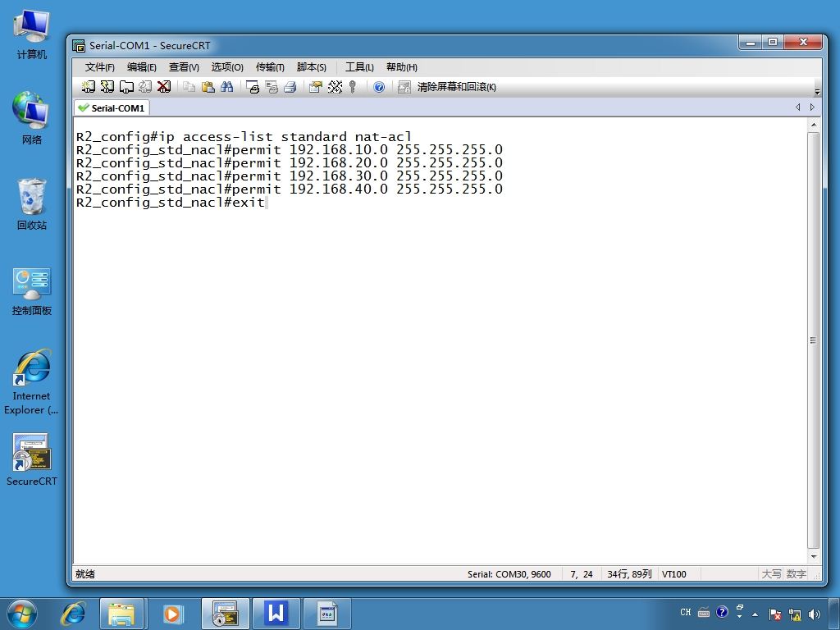Click the Action Center flag tray icon
The height and width of the screenshot is (630, 840).
[774, 614]
